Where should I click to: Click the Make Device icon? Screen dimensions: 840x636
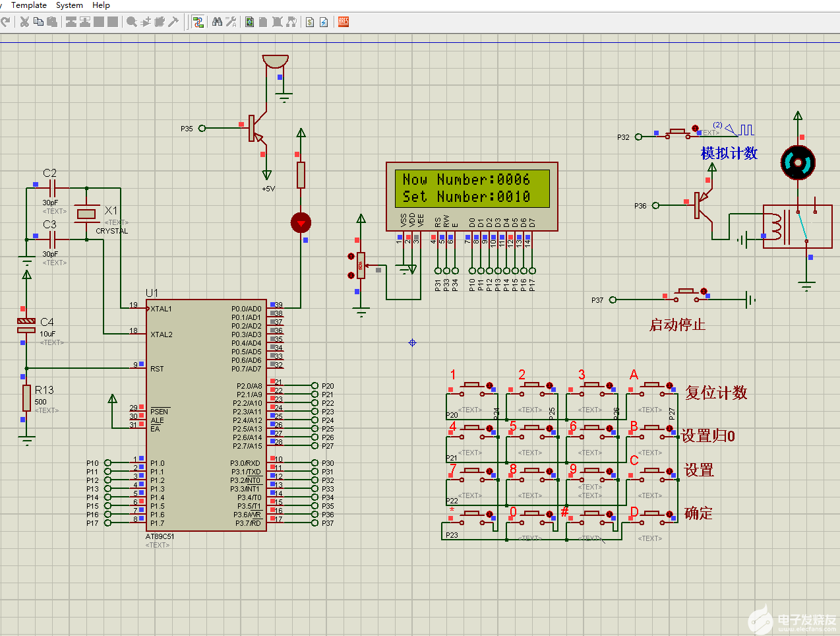[x=146, y=22]
